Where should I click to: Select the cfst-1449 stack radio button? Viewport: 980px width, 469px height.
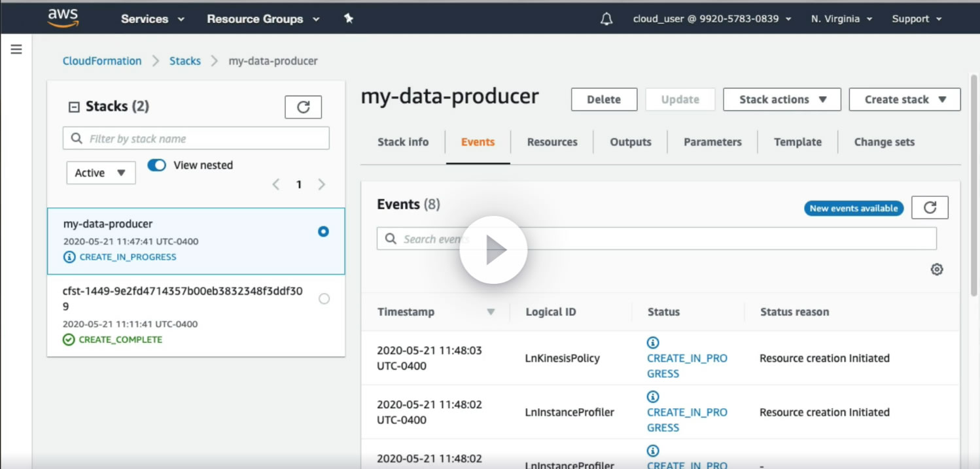[x=324, y=299]
